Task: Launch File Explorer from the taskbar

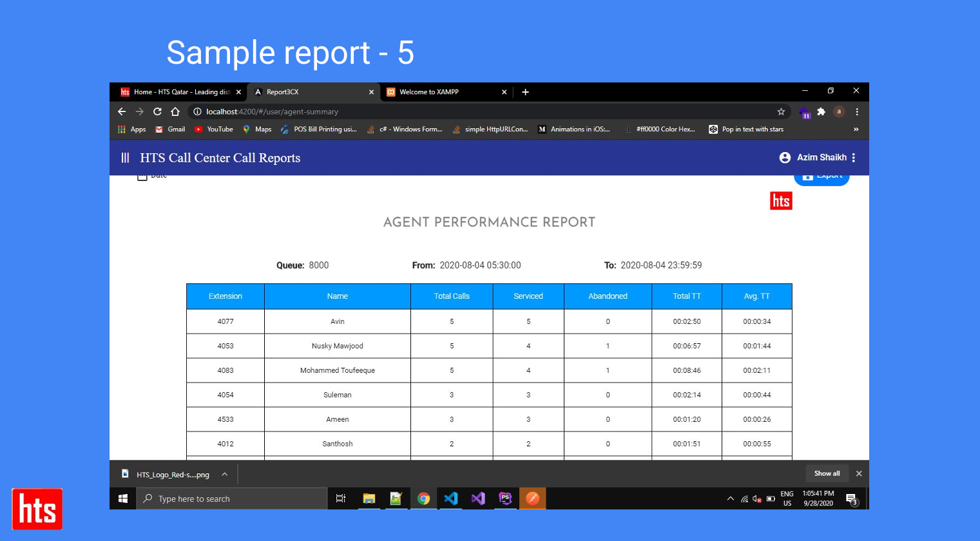Action: coord(369,498)
